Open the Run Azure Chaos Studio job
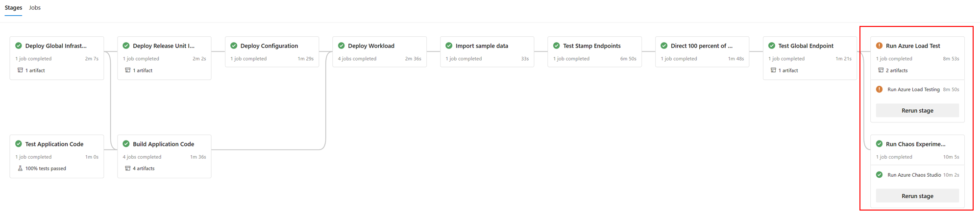980x213 pixels. click(x=917, y=175)
